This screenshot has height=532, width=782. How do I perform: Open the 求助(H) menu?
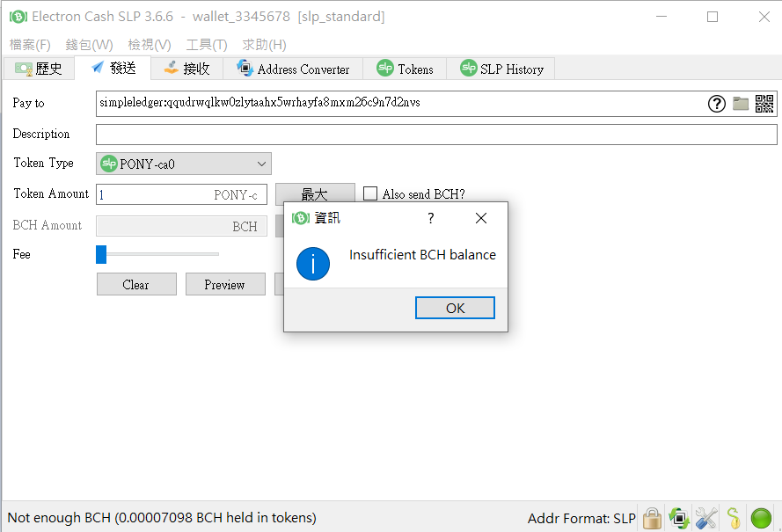264,45
